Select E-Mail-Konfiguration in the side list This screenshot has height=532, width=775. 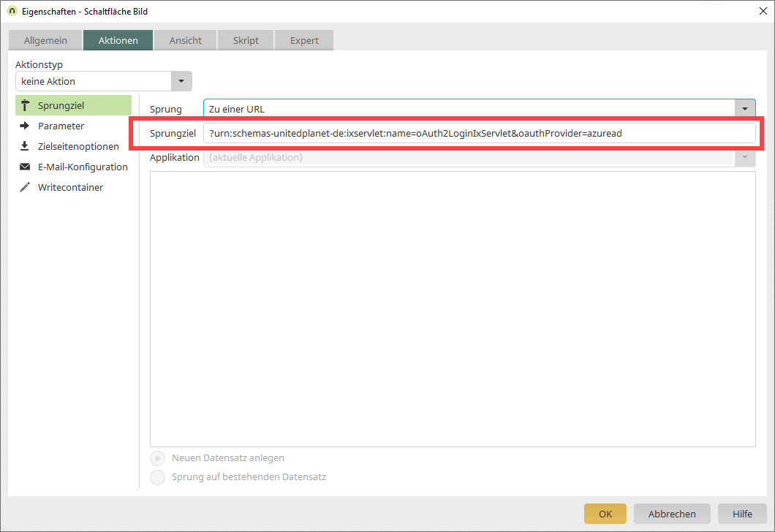pyautogui.click(x=74, y=167)
